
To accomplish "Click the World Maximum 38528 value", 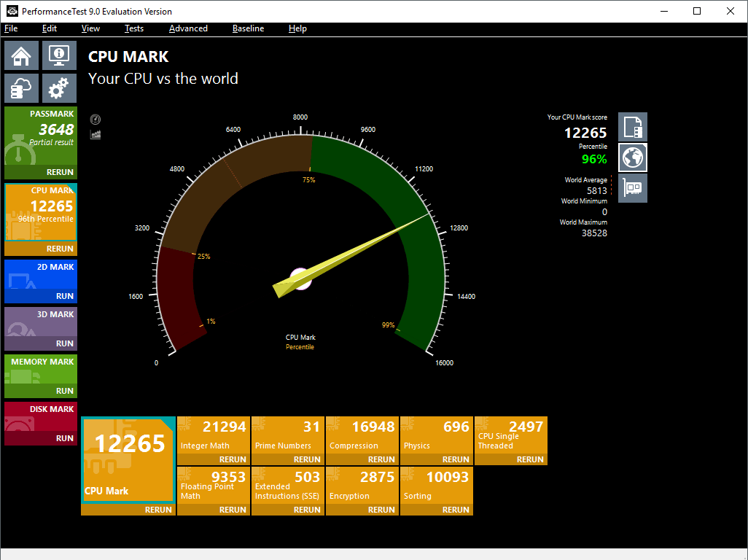I will (594, 233).
